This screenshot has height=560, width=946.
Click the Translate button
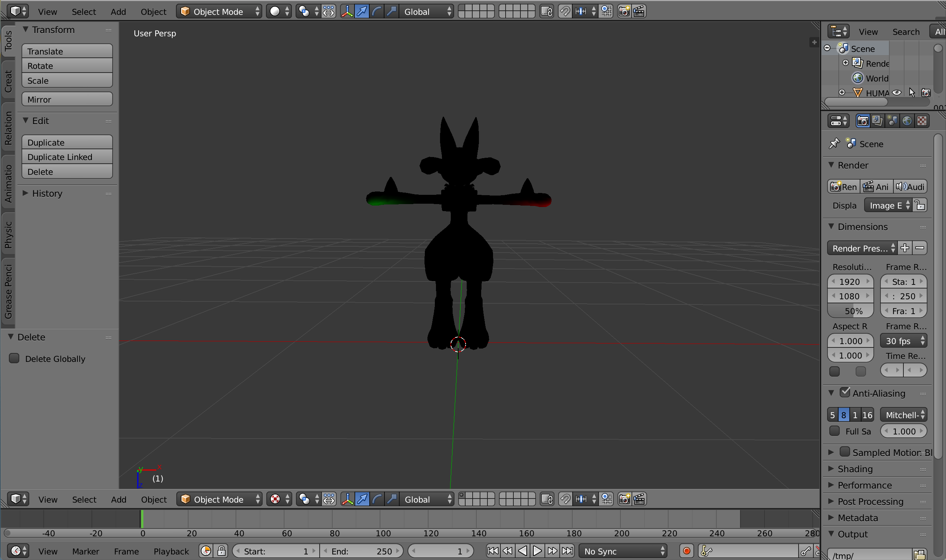[67, 51]
